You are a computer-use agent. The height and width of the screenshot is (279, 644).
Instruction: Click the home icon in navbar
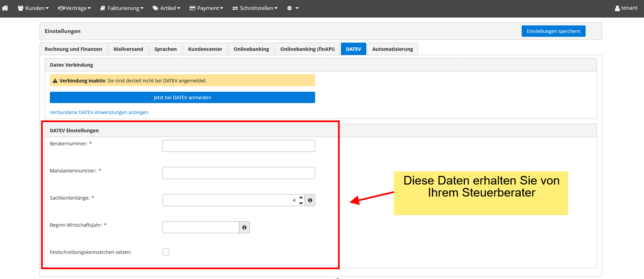[5, 8]
